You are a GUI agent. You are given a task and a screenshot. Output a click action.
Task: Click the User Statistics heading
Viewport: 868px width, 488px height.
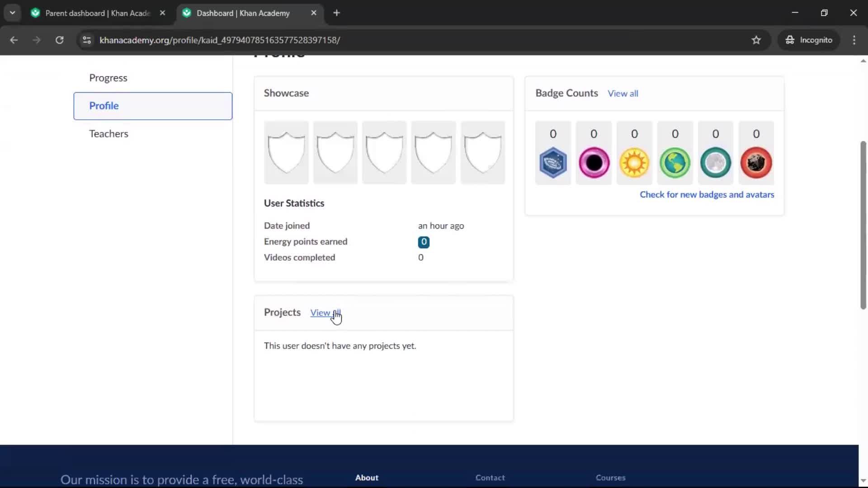pyautogui.click(x=294, y=203)
